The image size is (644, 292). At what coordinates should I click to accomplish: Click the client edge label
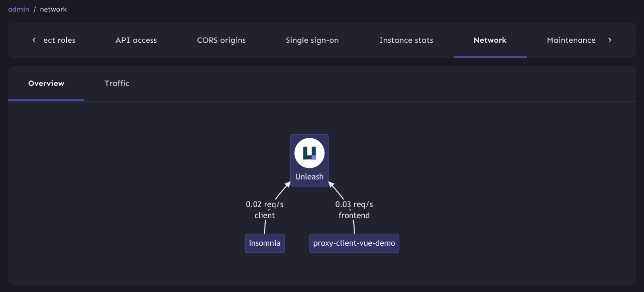coord(265,216)
